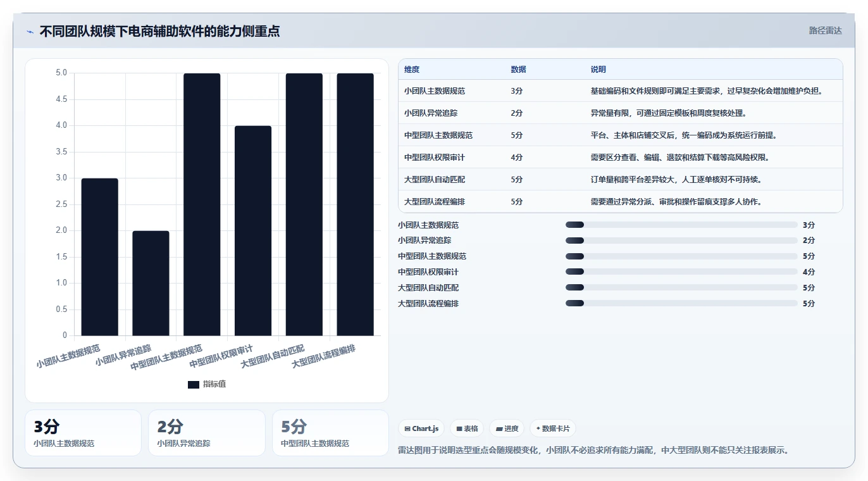Open the 3分 小团队主数据规范 data card
Image resolution: width=868 pixels, height=481 pixels.
point(83,433)
